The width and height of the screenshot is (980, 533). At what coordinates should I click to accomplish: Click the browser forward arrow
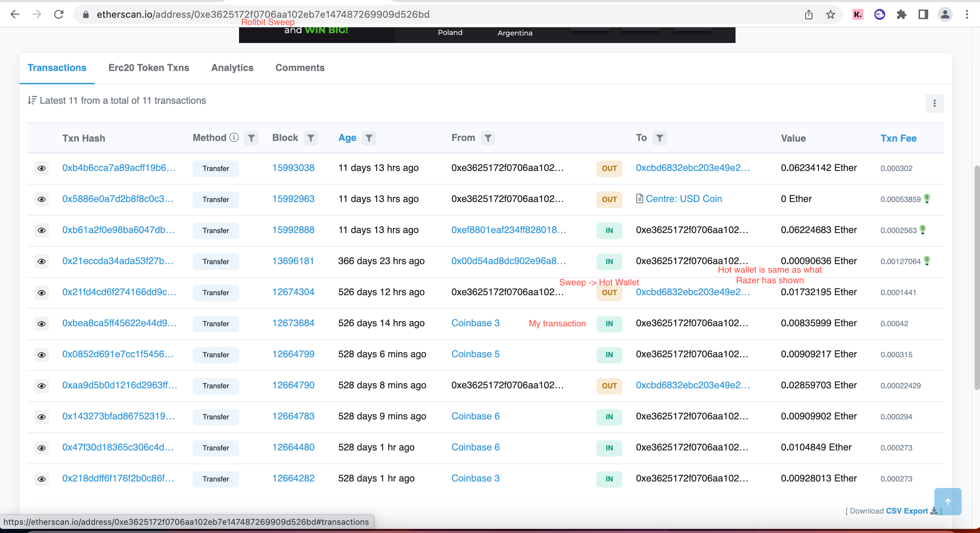tap(37, 14)
